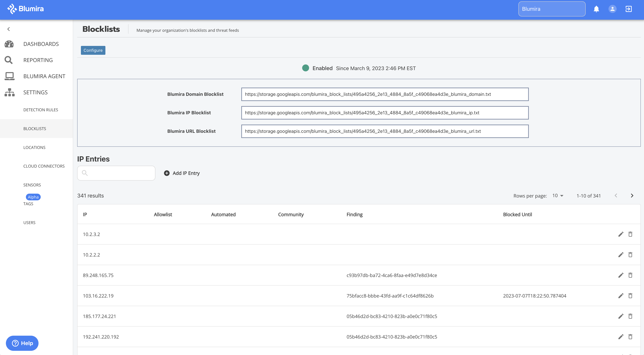This screenshot has width=644, height=355.
Task: Select the Reporting magnifier icon
Action: (9, 60)
